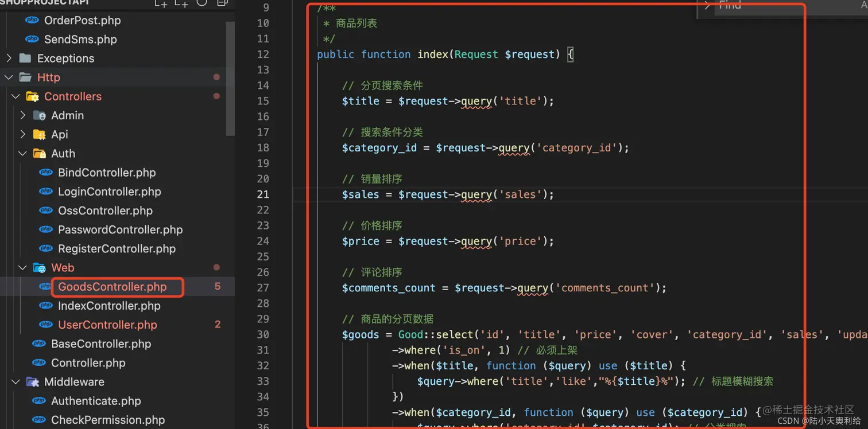868x429 pixels.
Task: Click the $title = $request->query('title') line
Action: tap(448, 101)
